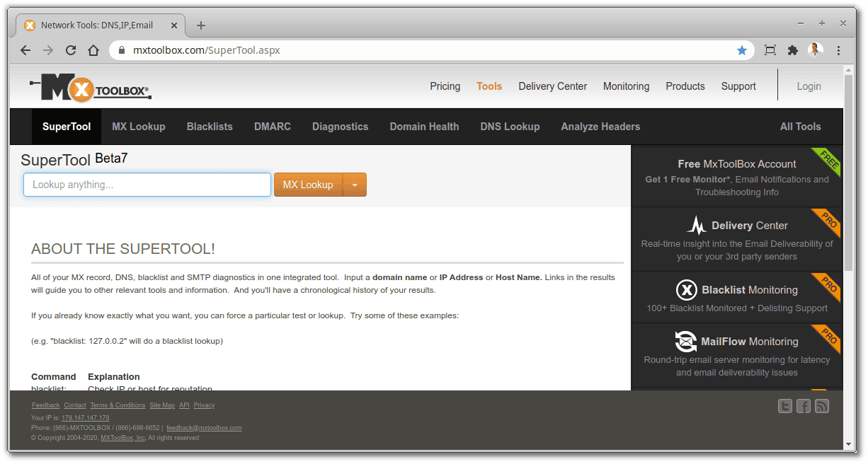Open the Blacklists tab

[210, 127]
